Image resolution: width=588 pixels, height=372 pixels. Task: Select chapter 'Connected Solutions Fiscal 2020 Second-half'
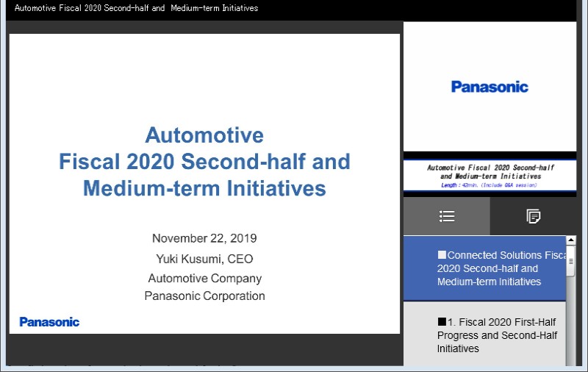(484, 268)
